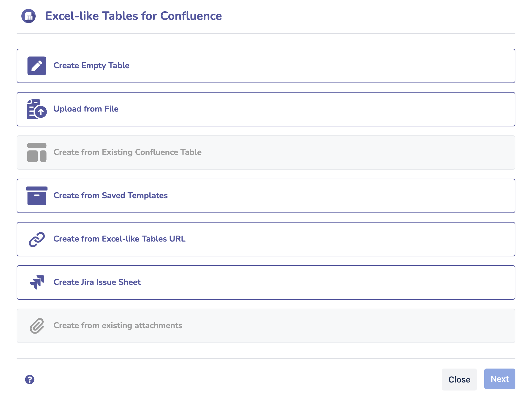Click the pencil icon for Create Empty Table
Viewport: 532px width, 400px height.
pos(37,66)
